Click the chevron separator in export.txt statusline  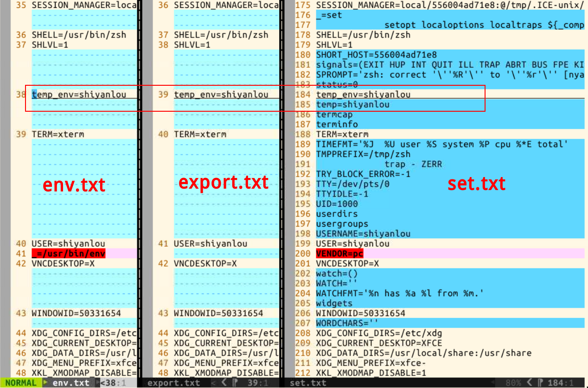tap(224, 383)
